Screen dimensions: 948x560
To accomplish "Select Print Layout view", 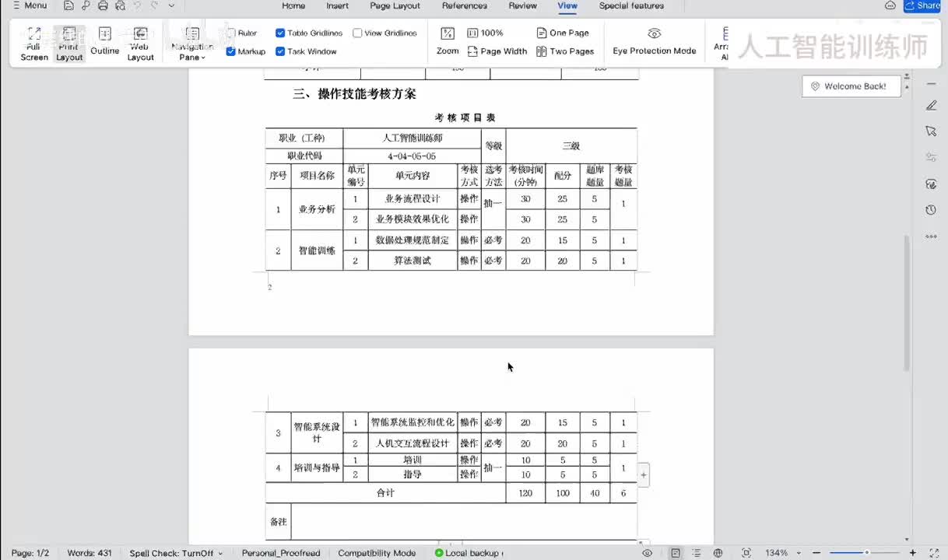I will [69, 44].
